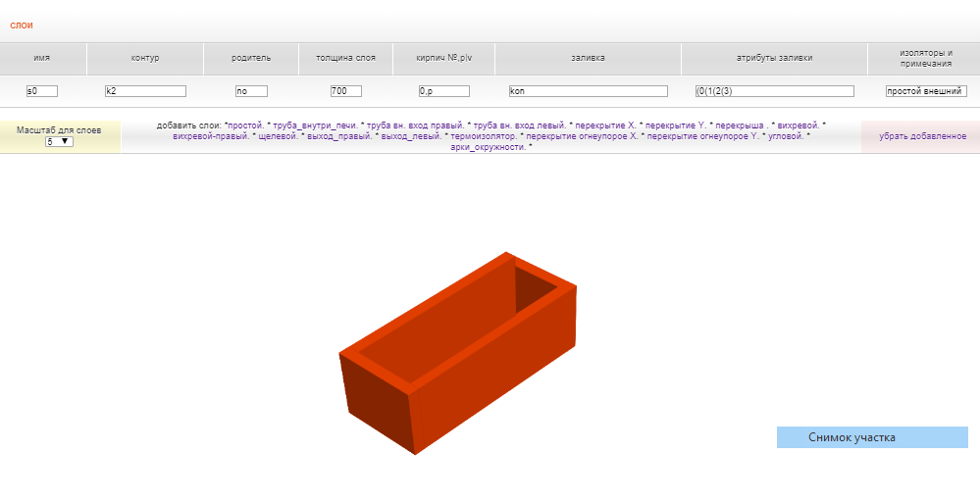Click the 'заливка' field containing kon
The image size is (980, 504).
(x=588, y=91)
